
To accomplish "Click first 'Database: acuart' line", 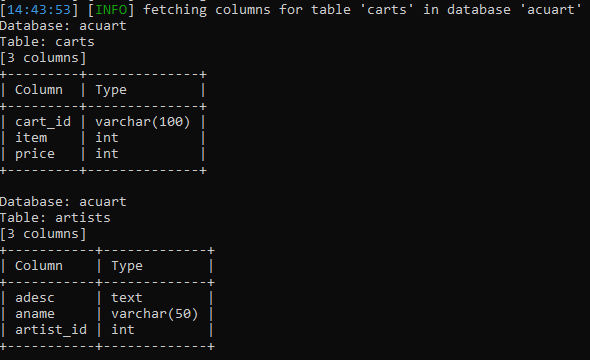I will tap(63, 26).
